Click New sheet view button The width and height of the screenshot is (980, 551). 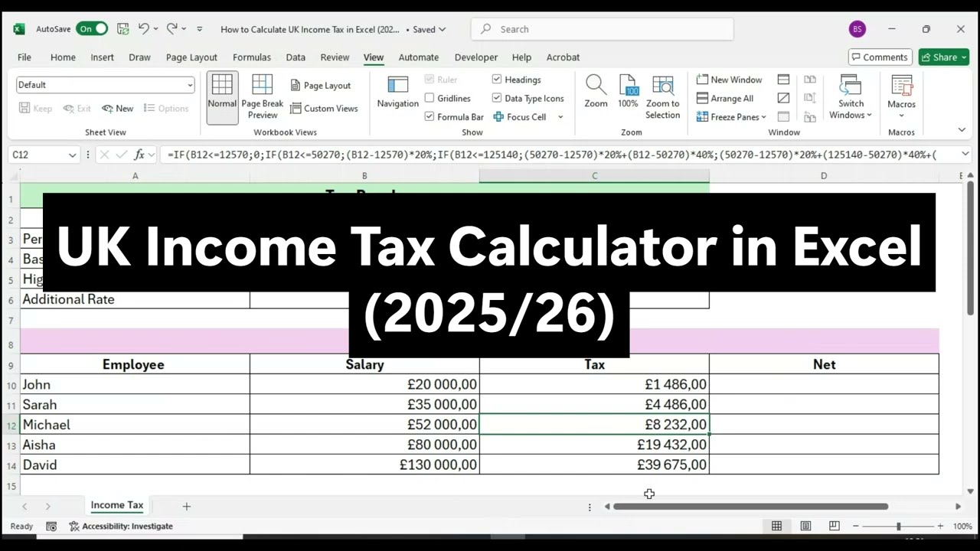point(118,109)
